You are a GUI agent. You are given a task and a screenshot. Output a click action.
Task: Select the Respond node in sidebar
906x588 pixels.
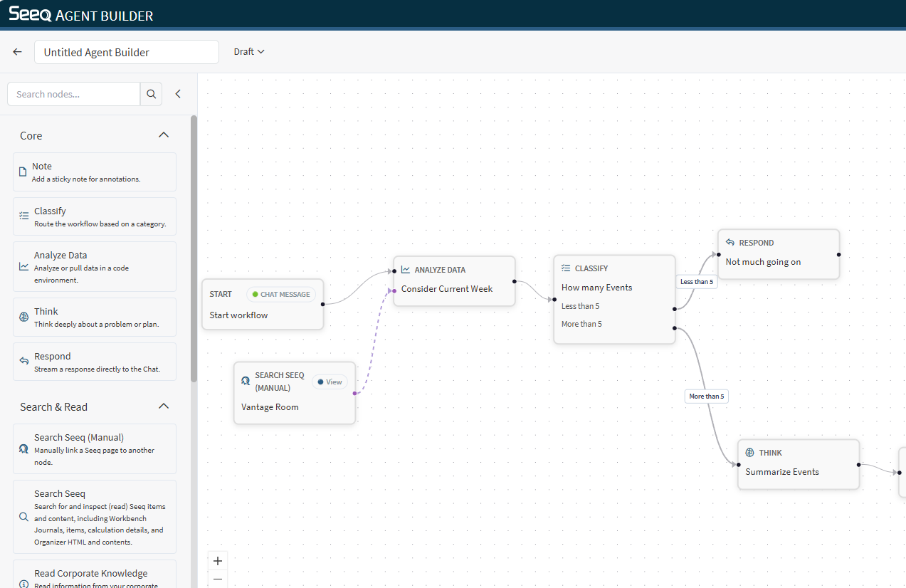pyautogui.click(x=95, y=362)
